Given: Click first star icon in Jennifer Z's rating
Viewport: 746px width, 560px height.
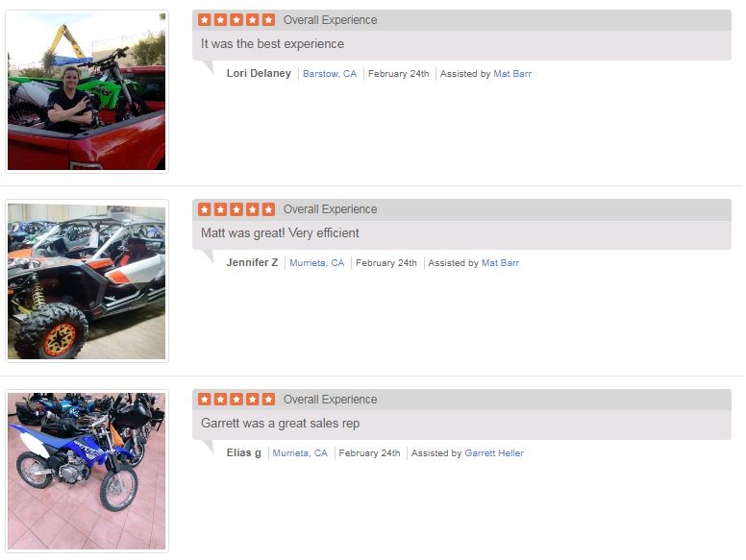Looking at the screenshot, I should 205,209.
